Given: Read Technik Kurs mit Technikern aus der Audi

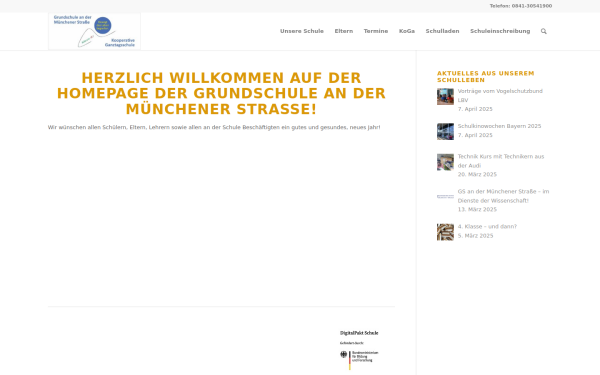Looking at the screenshot, I should tap(501, 161).
